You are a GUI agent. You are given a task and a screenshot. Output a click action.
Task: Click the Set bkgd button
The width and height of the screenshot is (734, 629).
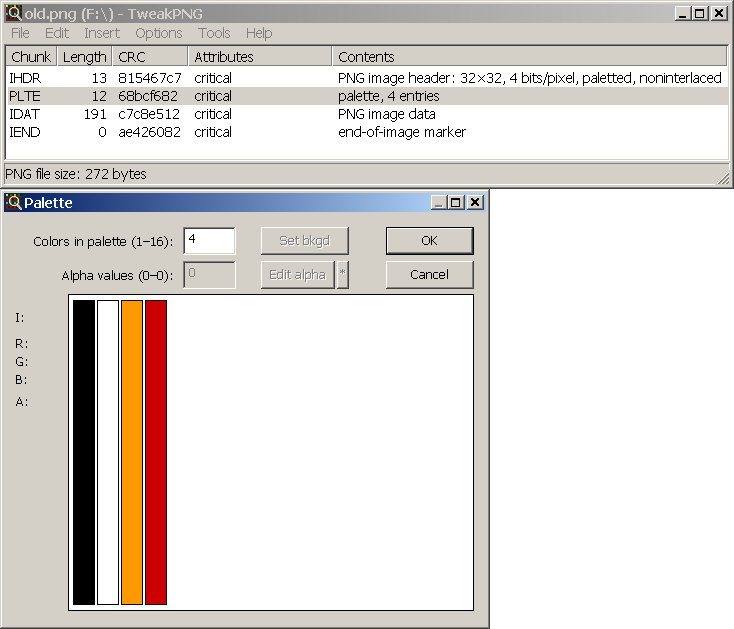tap(305, 241)
